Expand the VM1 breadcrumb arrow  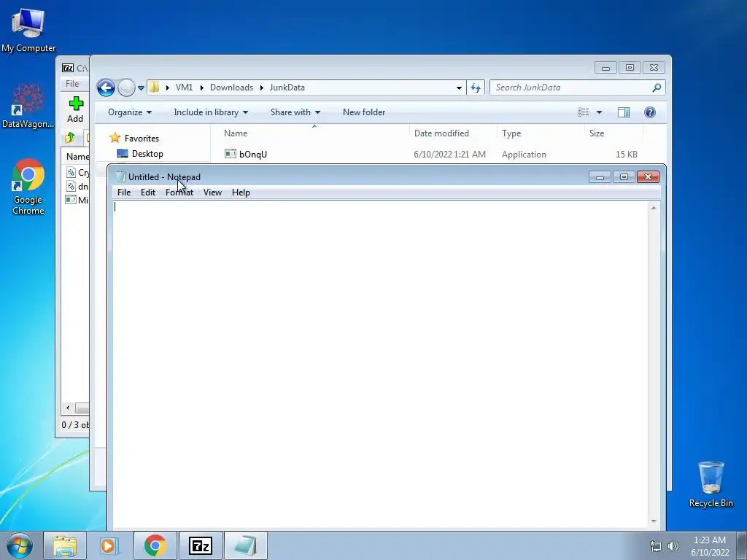[168, 87]
